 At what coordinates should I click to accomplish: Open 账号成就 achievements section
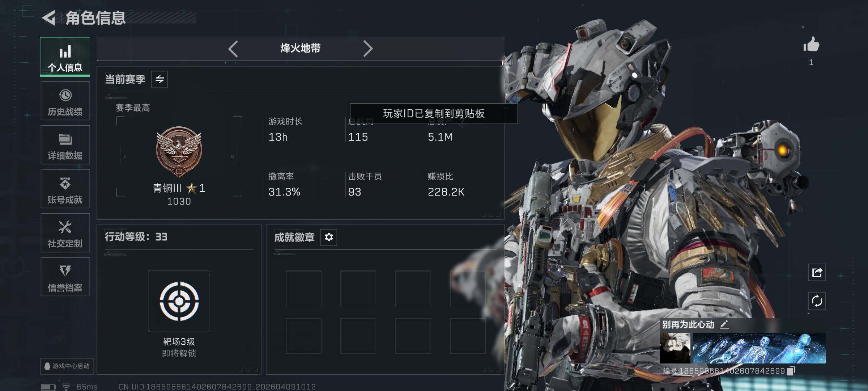click(x=65, y=189)
